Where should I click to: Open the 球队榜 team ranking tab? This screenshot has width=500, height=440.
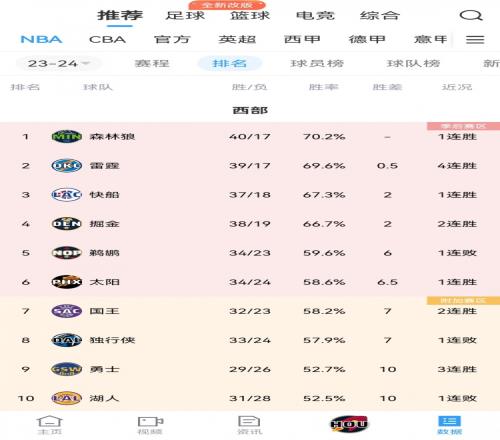click(x=413, y=63)
